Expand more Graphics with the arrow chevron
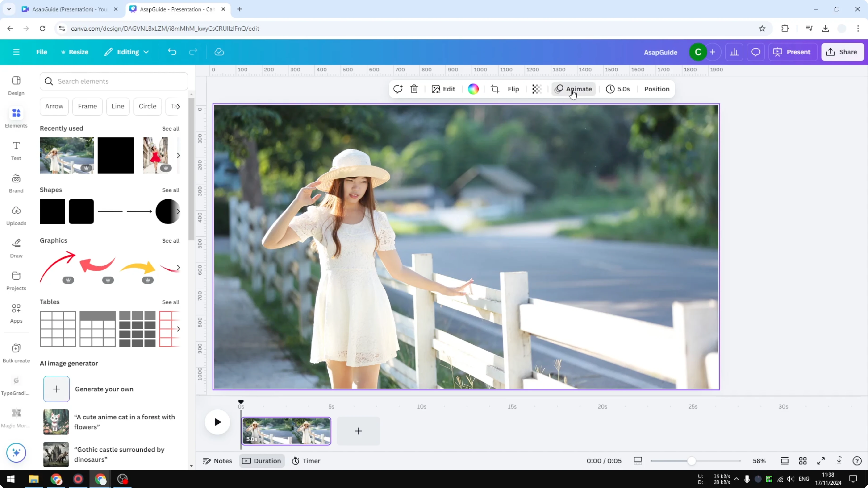Image resolution: width=868 pixels, height=488 pixels. 179,267
